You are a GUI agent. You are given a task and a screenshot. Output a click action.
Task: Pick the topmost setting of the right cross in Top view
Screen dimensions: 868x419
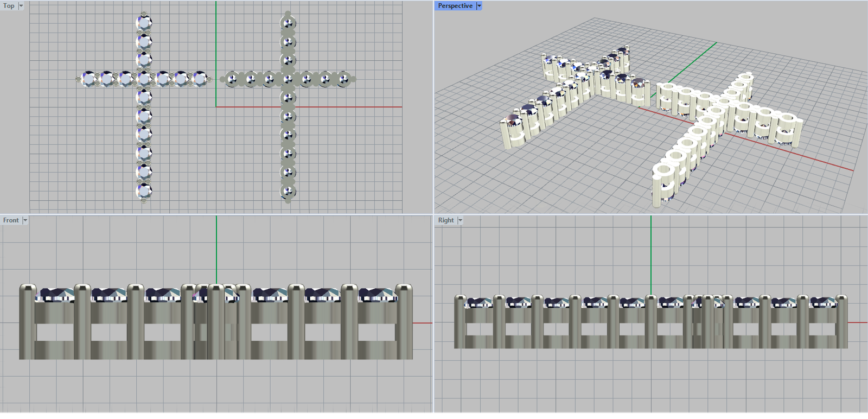tap(288, 23)
